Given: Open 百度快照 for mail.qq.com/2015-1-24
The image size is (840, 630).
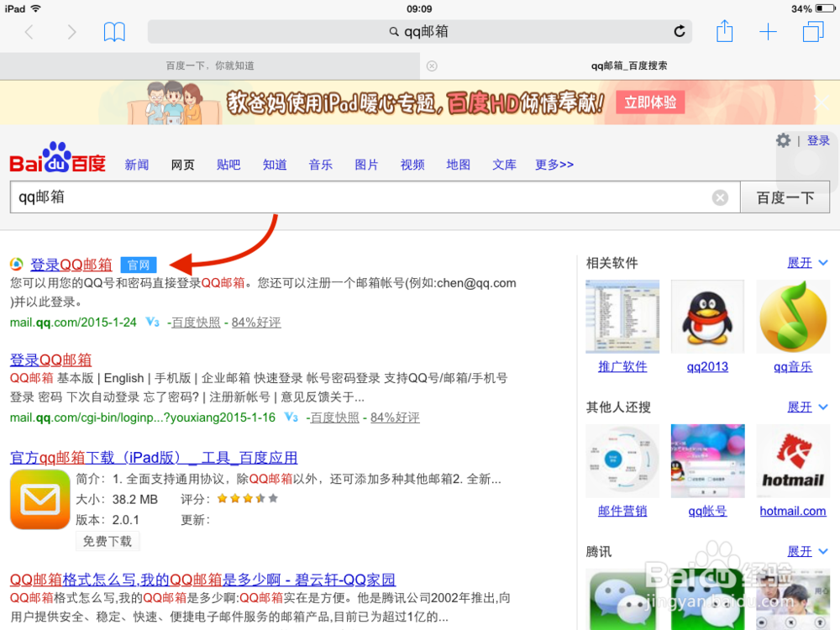Looking at the screenshot, I should click(196, 323).
